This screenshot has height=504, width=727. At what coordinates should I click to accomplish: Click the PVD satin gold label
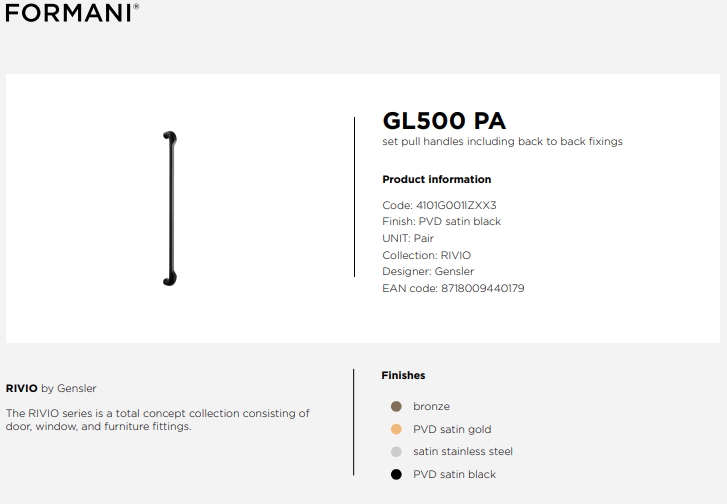452,430
